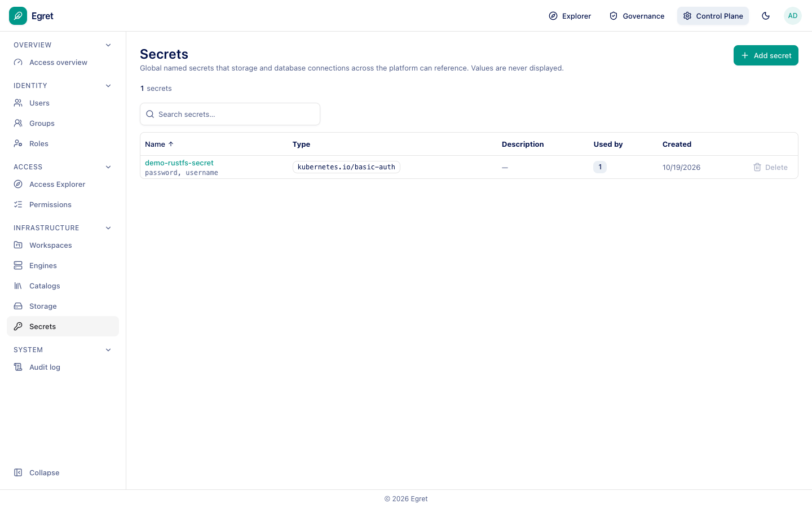Screen dimensions: 812x508
Task: Collapse the SYSTEM section chevron
Action: click(108, 350)
